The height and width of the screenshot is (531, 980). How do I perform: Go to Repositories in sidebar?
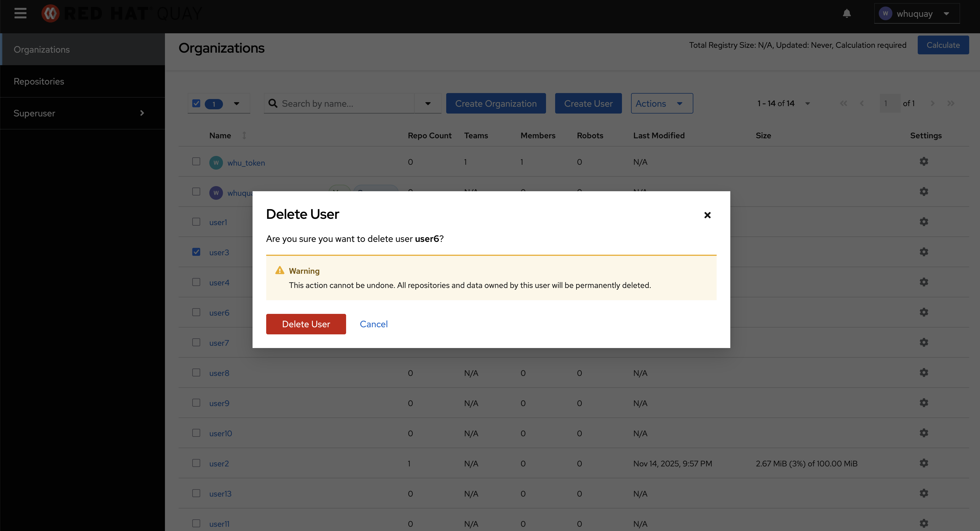point(39,81)
